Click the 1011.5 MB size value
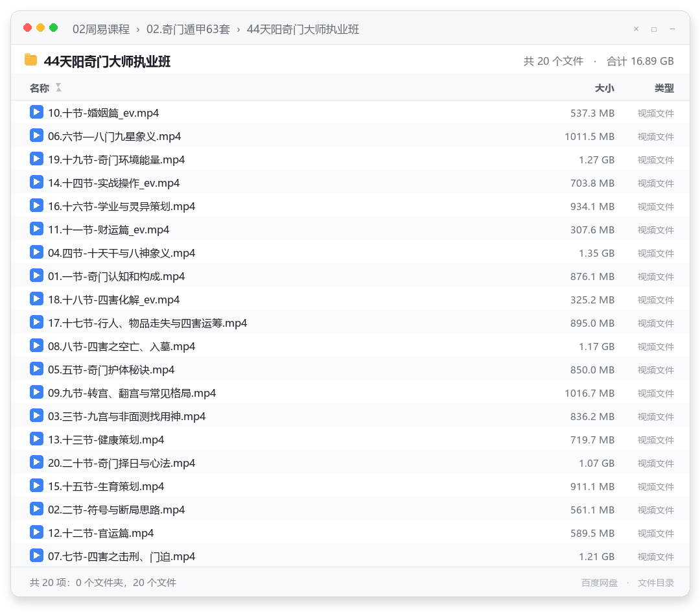This screenshot has height=612, width=700. [589, 137]
